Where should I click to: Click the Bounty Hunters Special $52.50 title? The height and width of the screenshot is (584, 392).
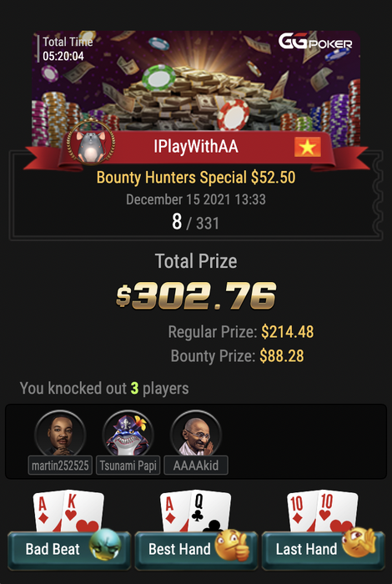pos(196,177)
